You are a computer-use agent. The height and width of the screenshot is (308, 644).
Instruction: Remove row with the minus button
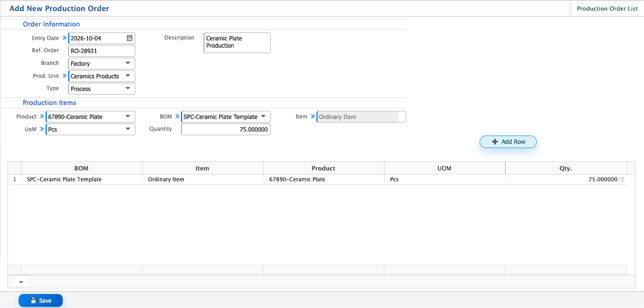pos(21,282)
